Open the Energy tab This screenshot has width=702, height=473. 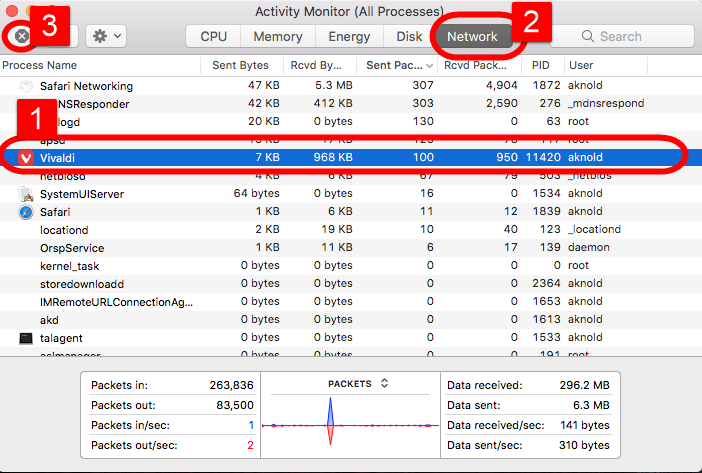tap(349, 36)
